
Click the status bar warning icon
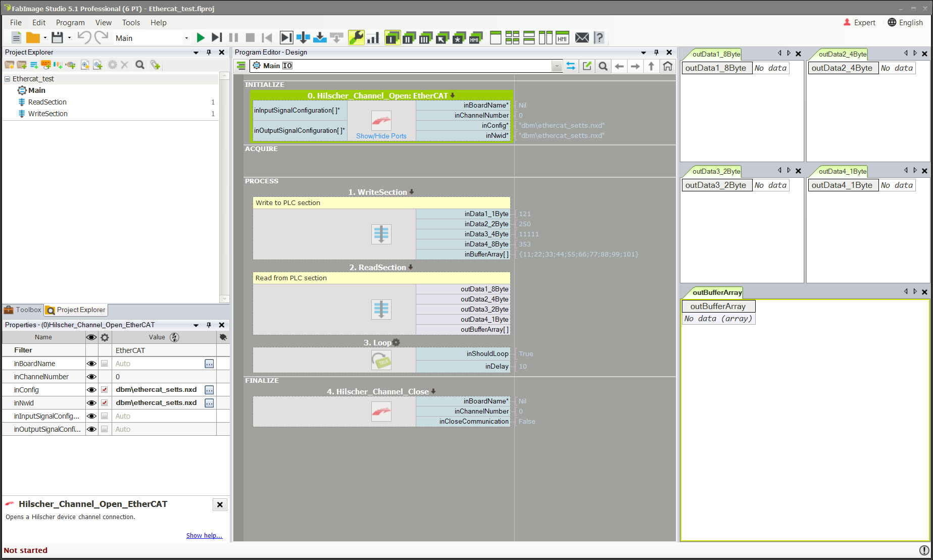pos(924,550)
